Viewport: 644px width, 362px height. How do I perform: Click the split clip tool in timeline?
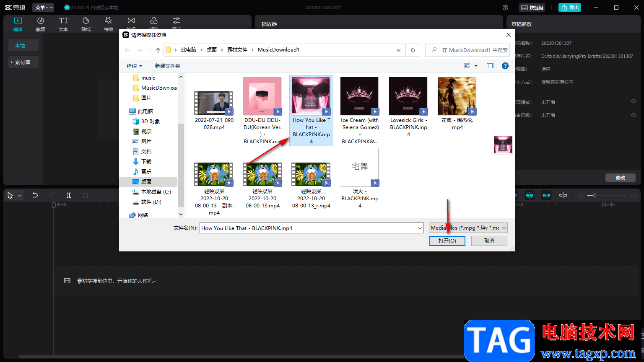click(69, 195)
